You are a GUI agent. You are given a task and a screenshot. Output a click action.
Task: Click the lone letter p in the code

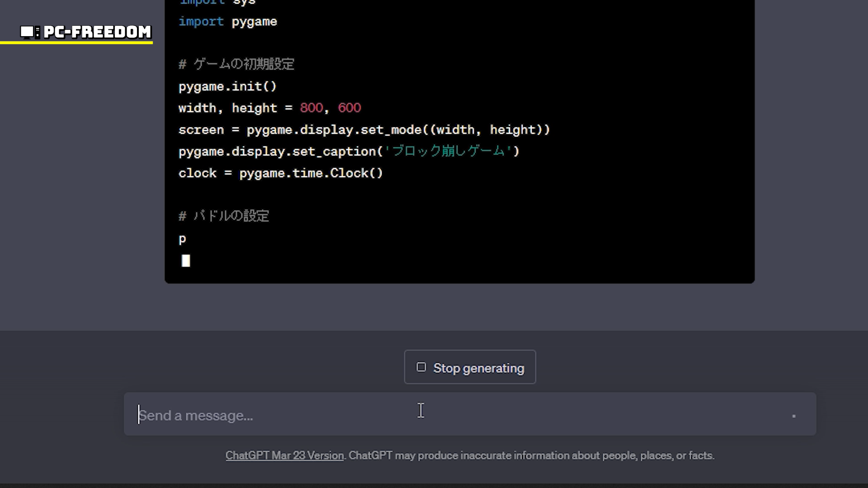182,239
